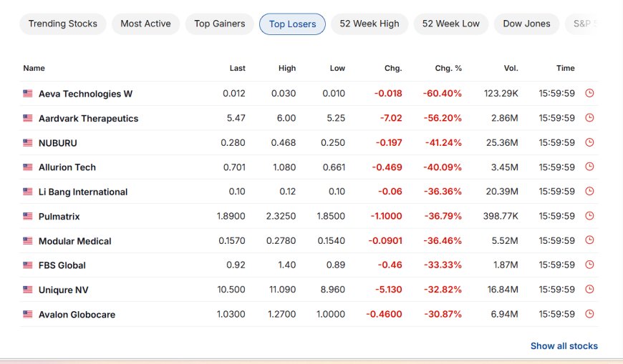Click the clock icon in FBS Global row
Image resolution: width=623 pixels, height=364 pixels.
[589, 265]
